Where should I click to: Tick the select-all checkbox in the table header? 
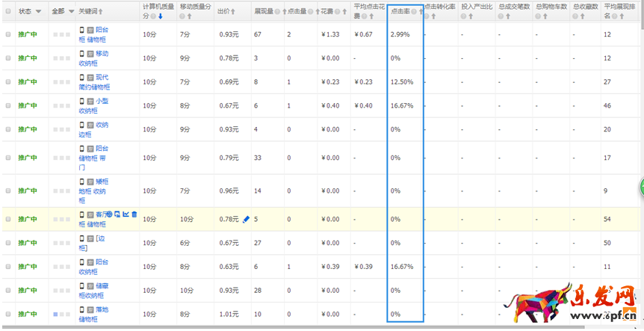[x=8, y=11]
